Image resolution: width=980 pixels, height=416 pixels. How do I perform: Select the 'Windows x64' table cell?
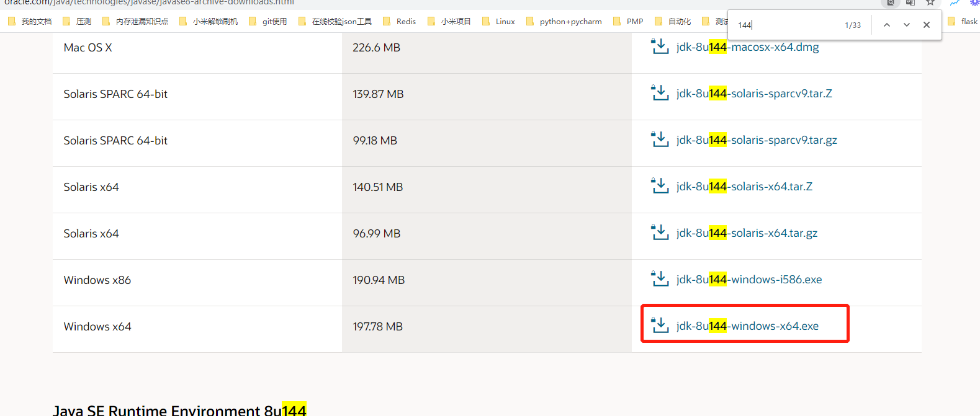click(197, 329)
